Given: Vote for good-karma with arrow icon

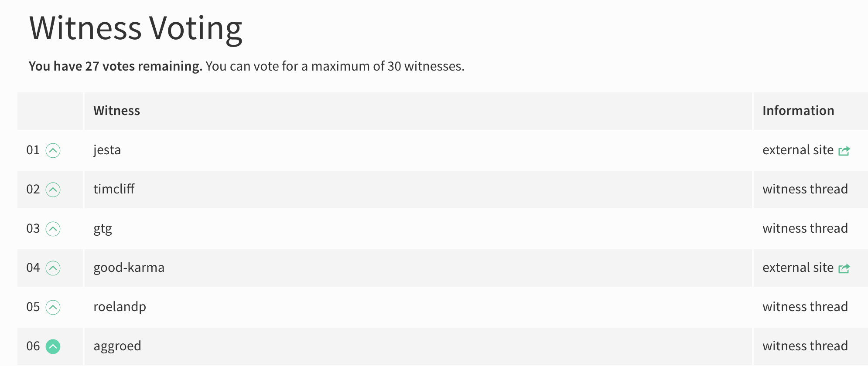Looking at the screenshot, I should click(x=53, y=268).
